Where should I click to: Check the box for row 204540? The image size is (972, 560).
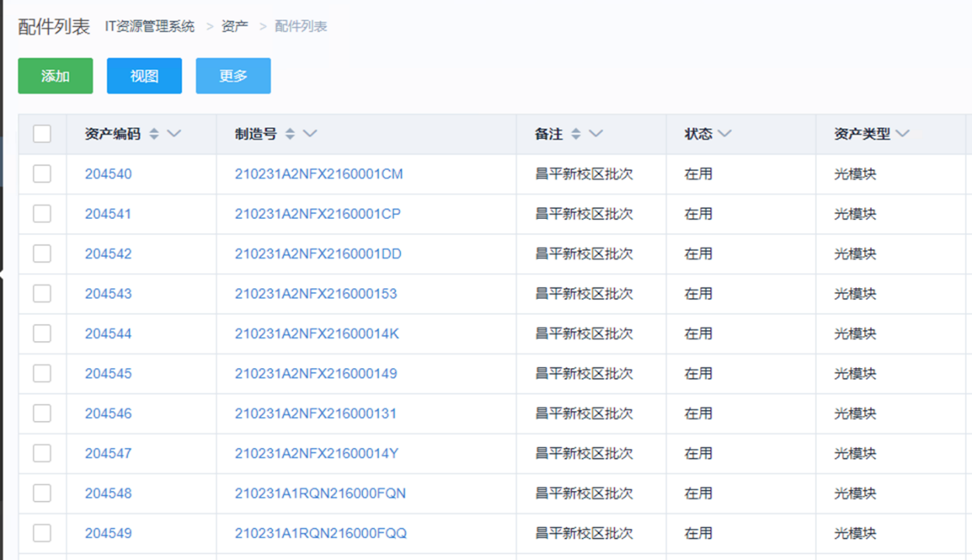42,174
